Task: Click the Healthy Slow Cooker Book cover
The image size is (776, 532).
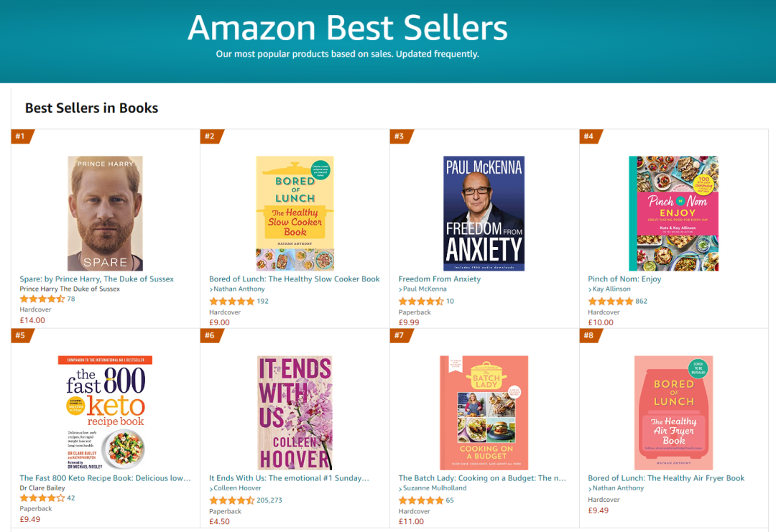Action: tap(295, 213)
